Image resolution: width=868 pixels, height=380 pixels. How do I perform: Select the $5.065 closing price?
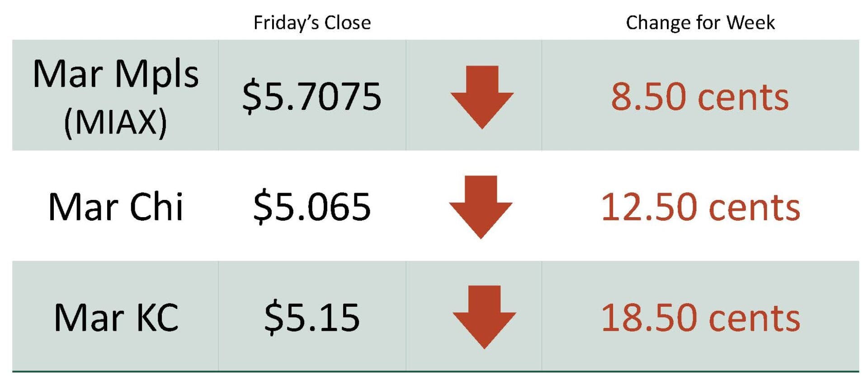tap(312, 207)
